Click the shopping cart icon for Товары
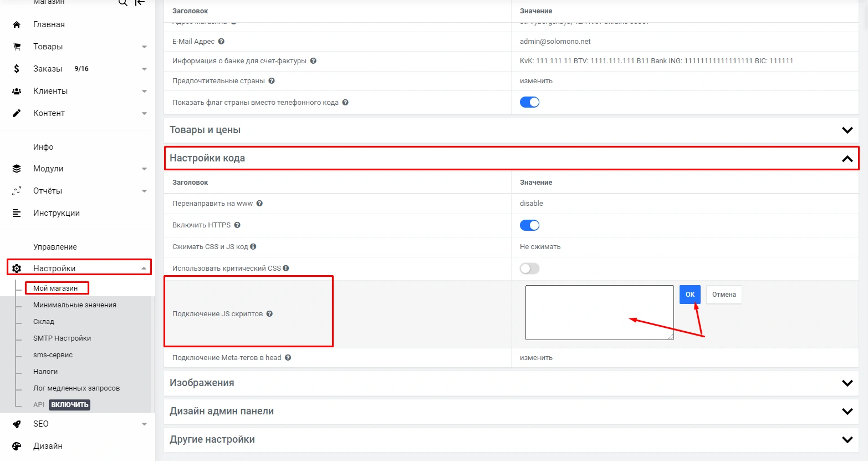Screen dimensions: 868x461 coord(17,47)
